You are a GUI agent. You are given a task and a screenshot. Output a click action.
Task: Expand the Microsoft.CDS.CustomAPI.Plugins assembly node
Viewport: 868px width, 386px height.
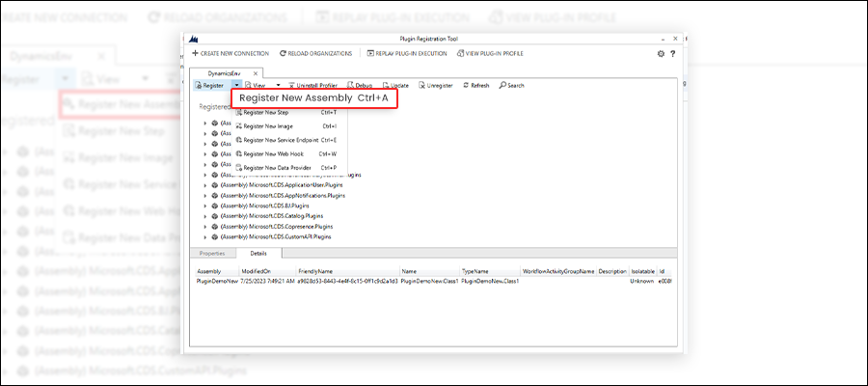[x=205, y=237]
